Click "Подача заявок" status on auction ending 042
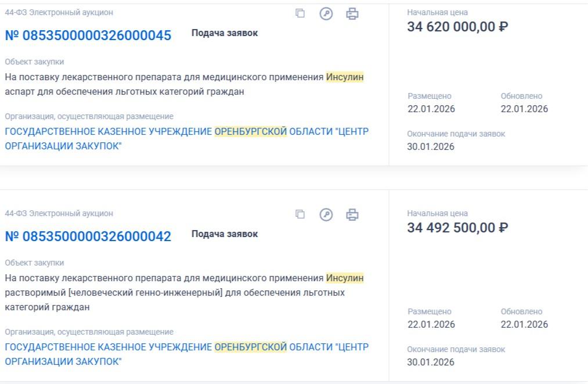This screenshot has height=384, width=588. click(225, 234)
